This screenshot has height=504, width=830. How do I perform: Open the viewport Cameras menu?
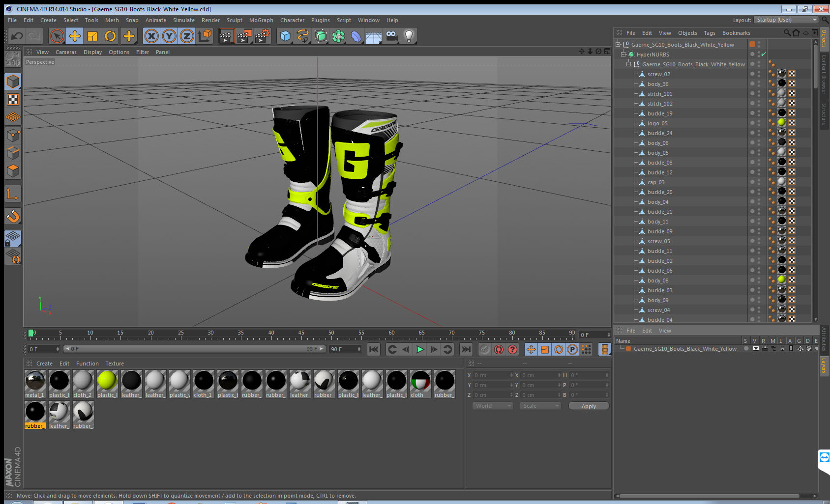tap(66, 52)
